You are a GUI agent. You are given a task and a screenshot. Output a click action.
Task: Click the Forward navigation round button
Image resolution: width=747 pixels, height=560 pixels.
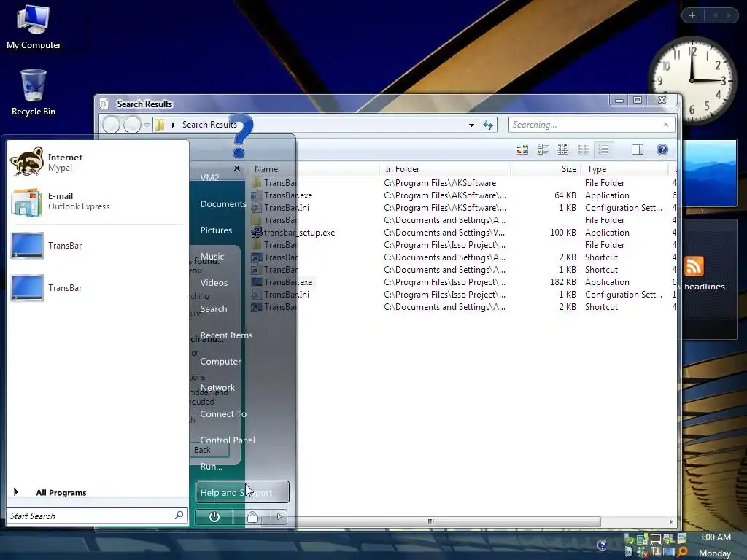pyautogui.click(x=132, y=125)
